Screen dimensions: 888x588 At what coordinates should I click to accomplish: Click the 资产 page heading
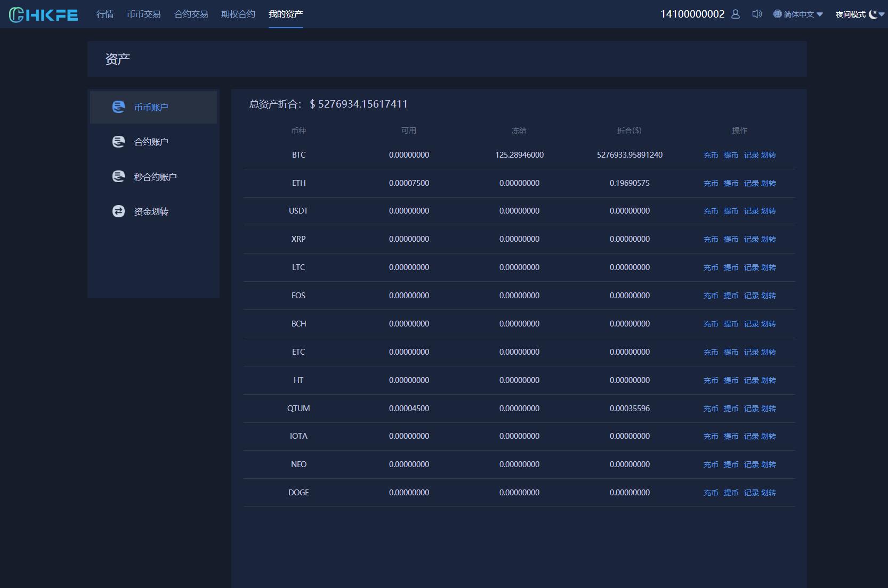118,59
